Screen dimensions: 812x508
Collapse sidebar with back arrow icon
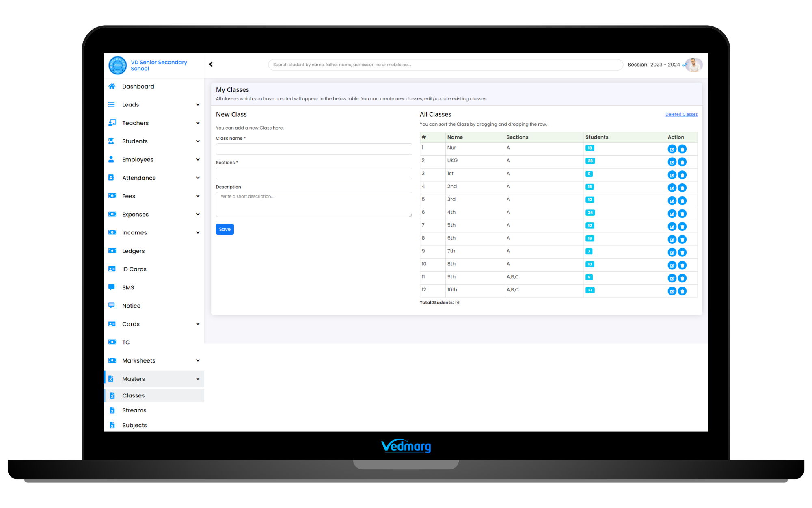pos(211,64)
